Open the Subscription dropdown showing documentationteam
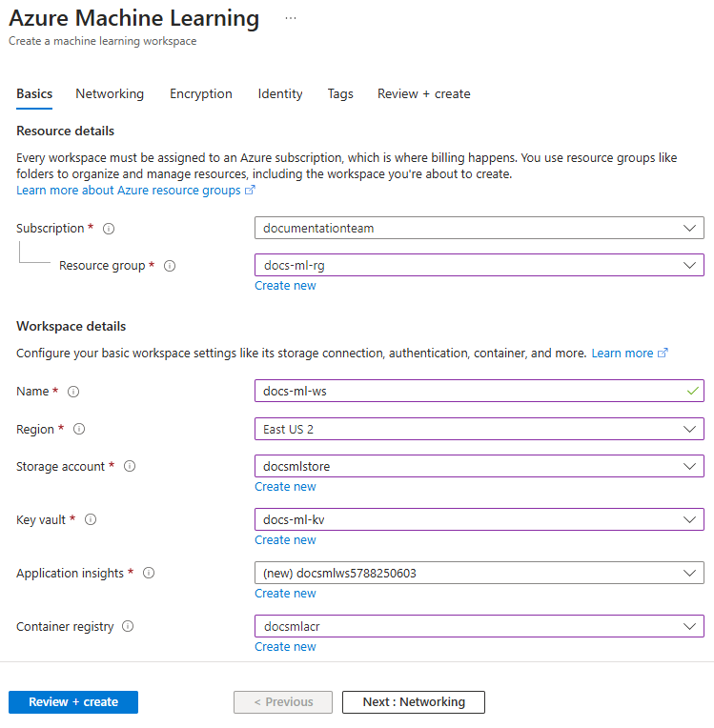Viewport: 714px width, 728px height. click(479, 228)
